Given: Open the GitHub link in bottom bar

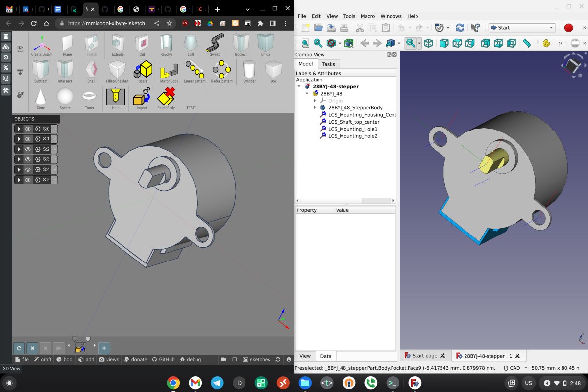Looking at the screenshot, I should pos(163,359).
